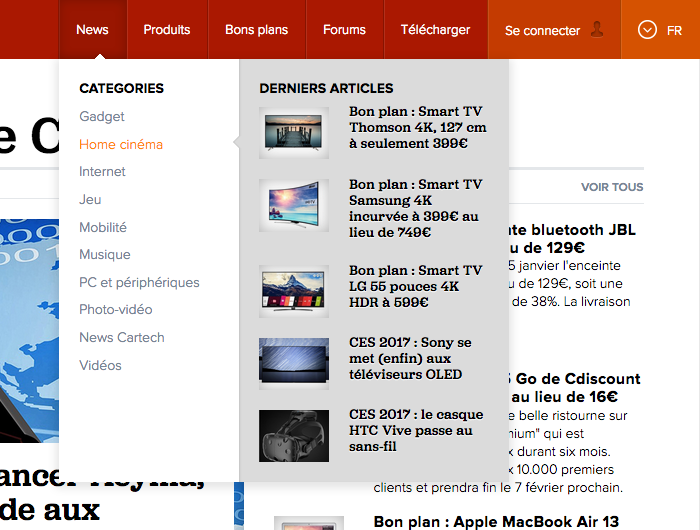
Task: Open PC et périphériques category
Action: (139, 282)
